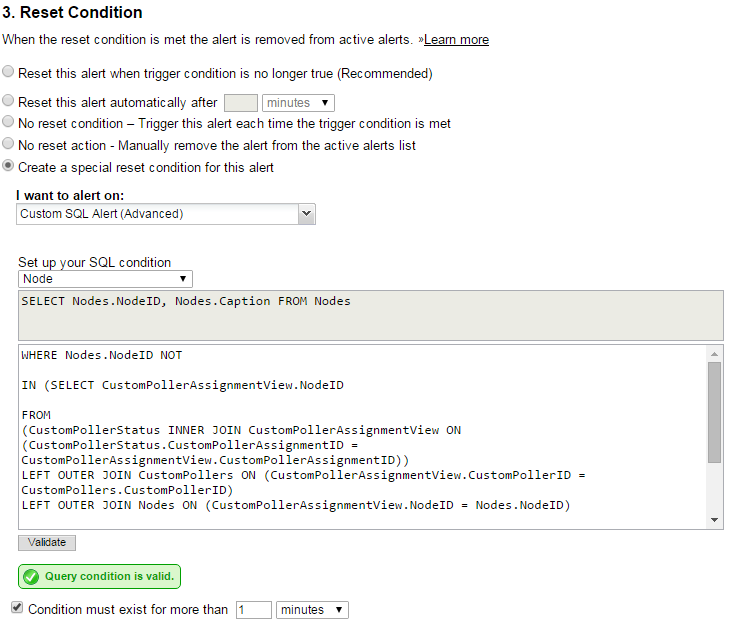Select 'Reset this alert automatically after' radio
The height and width of the screenshot is (629, 736).
(x=8, y=100)
